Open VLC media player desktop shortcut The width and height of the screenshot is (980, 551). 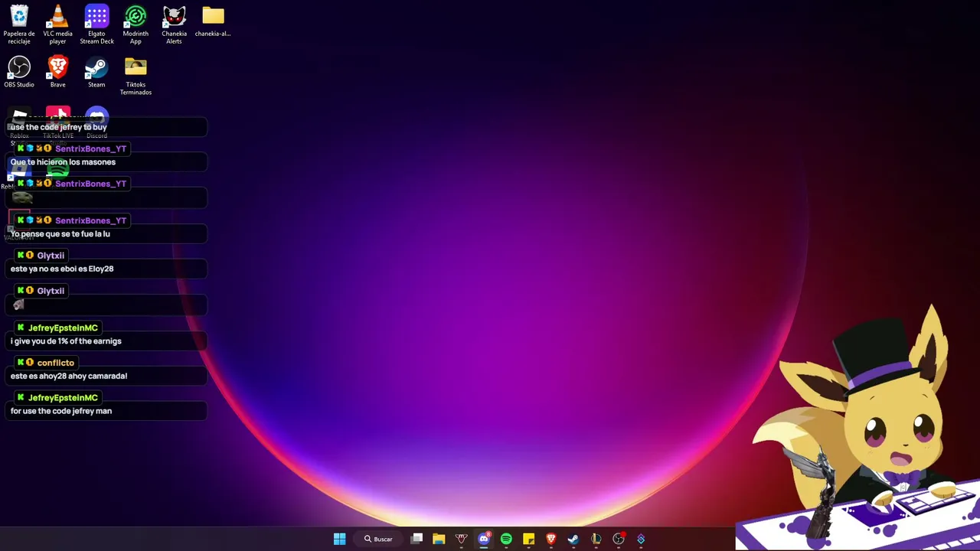[x=57, y=24]
